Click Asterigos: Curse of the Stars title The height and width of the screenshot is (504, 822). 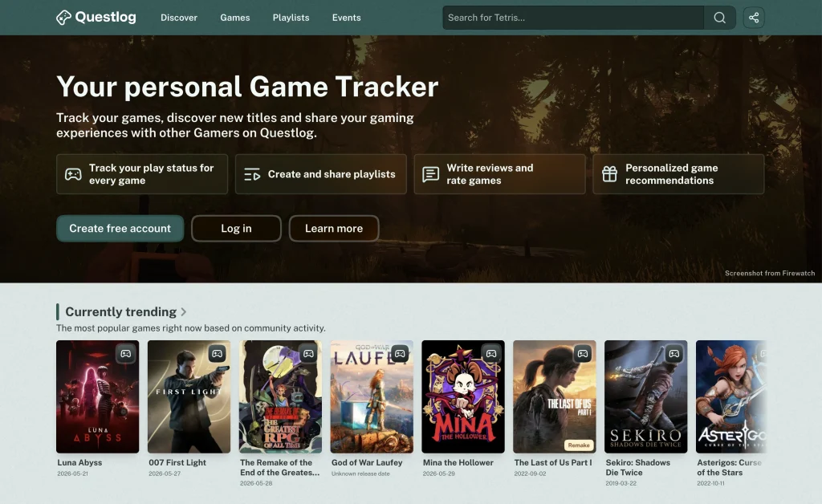729,467
